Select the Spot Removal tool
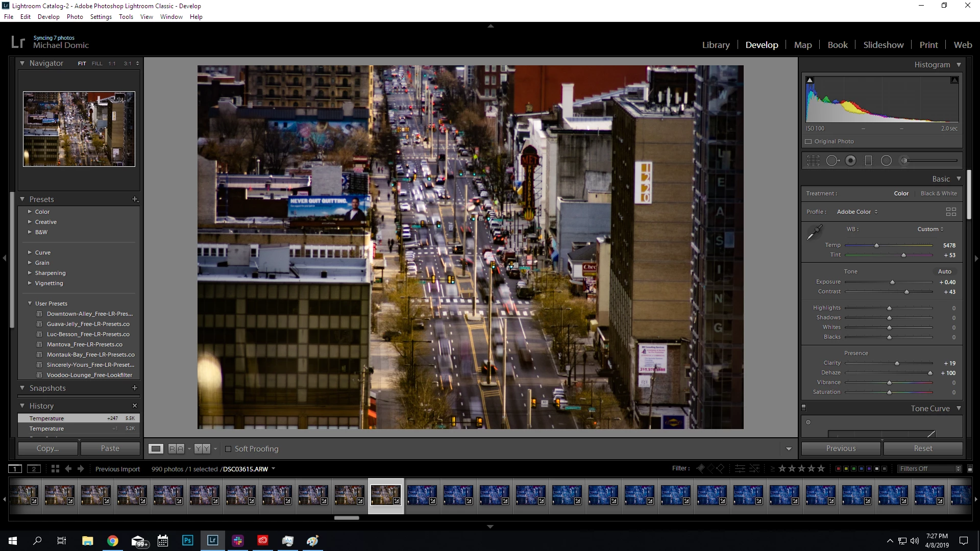 coord(832,161)
